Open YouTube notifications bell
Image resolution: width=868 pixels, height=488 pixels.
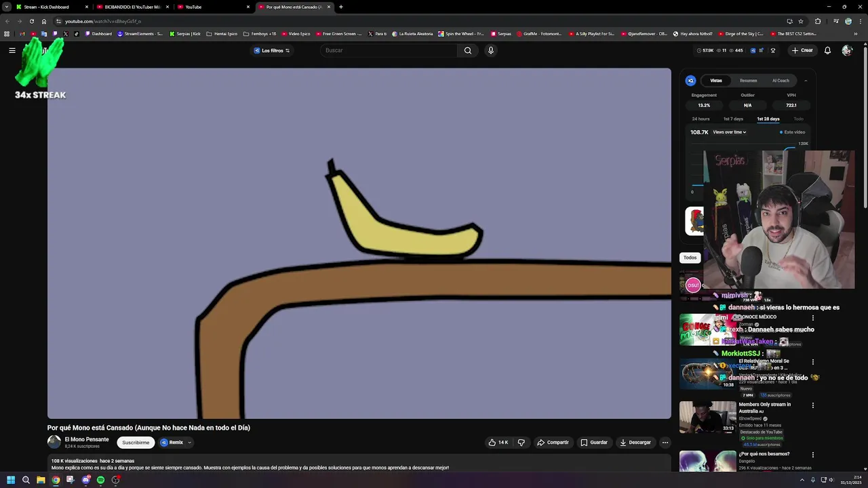click(x=827, y=50)
